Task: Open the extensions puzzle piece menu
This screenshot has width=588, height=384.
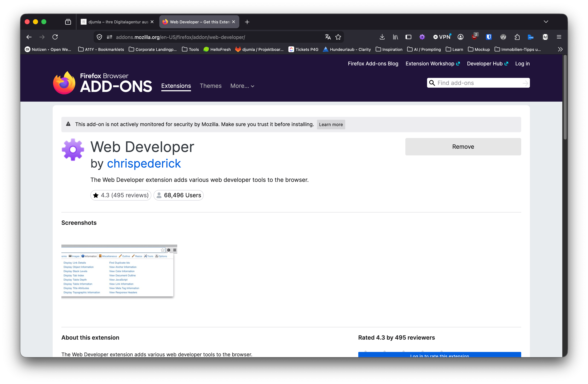Action: pyautogui.click(x=517, y=37)
